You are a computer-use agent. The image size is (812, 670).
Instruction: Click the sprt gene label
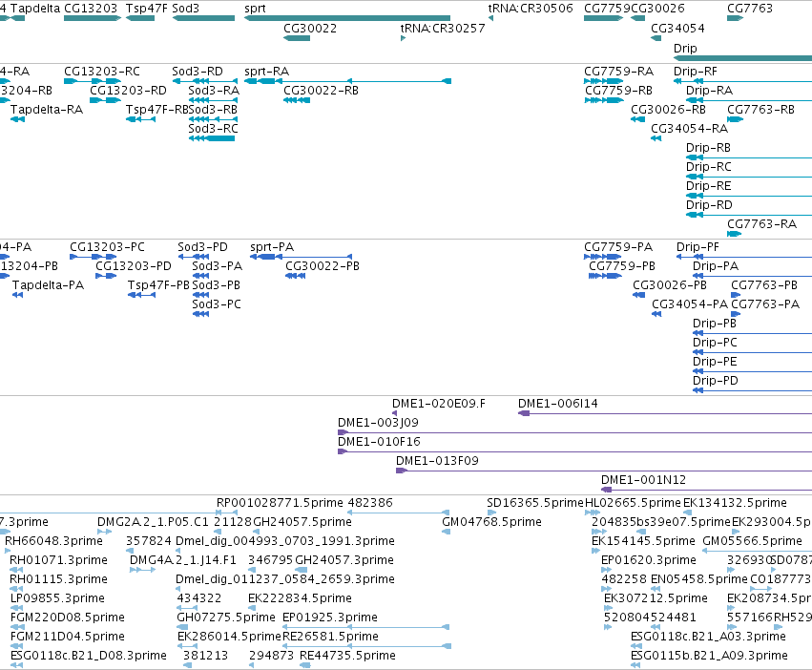[x=255, y=9]
